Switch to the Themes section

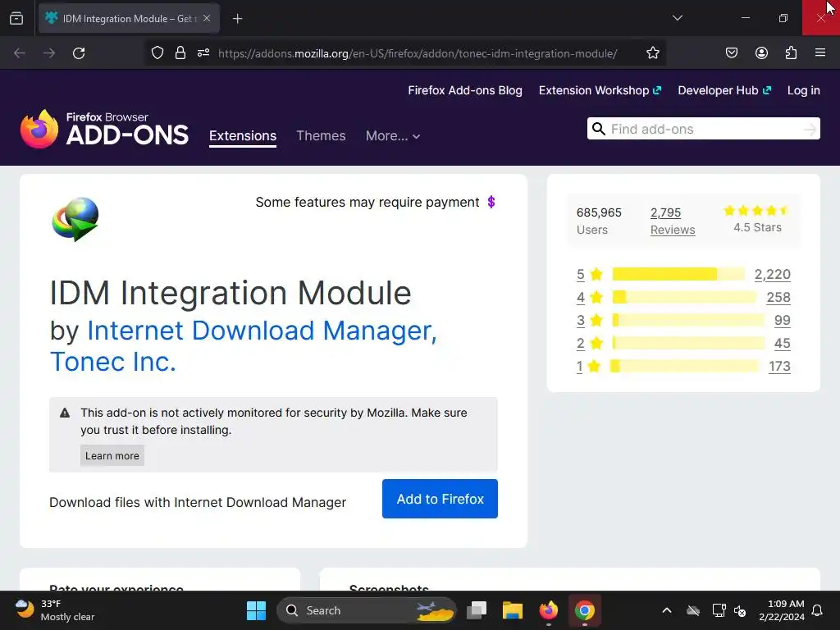[x=321, y=136]
